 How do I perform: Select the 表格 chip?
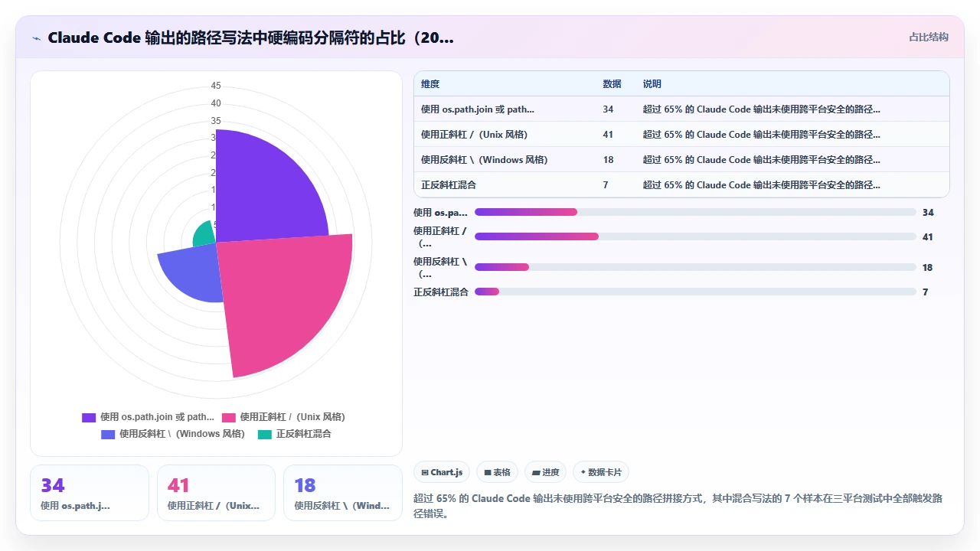tap(497, 472)
